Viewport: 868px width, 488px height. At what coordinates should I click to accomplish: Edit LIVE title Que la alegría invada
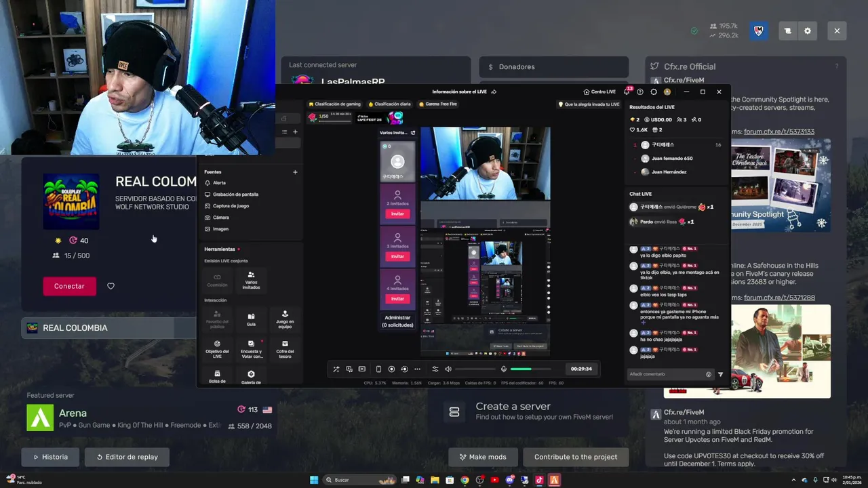pos(589,104)
